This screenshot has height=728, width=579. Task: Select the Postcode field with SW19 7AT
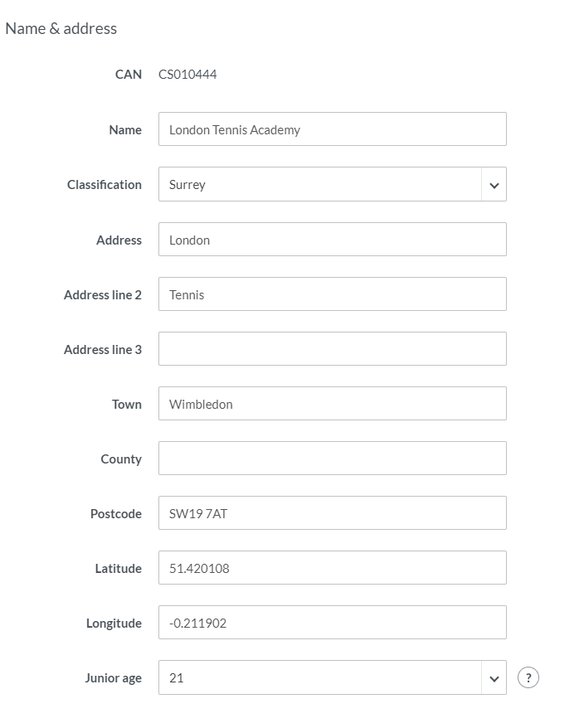coord(332,513)
